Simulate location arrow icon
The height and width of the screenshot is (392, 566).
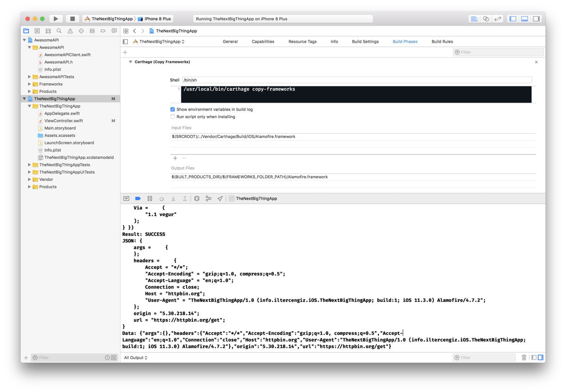coord(220,198)
